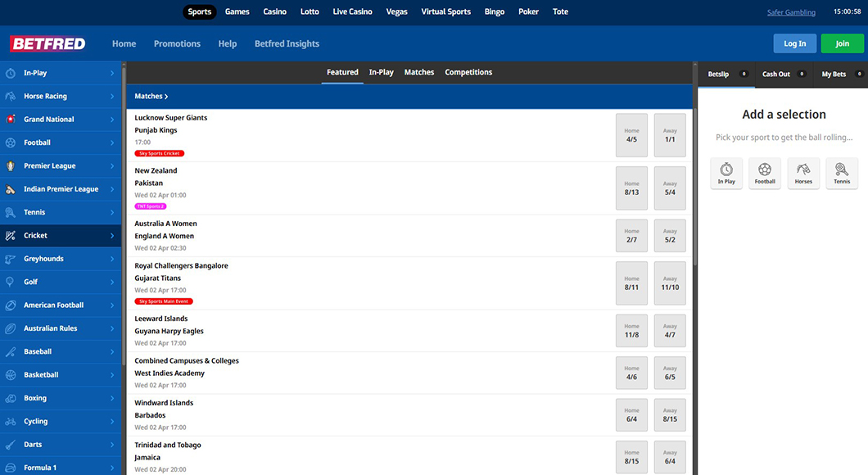868x475 pixels.
Task: Select Punjab Kings Away 1/1 odds
Action: (670, 135)
